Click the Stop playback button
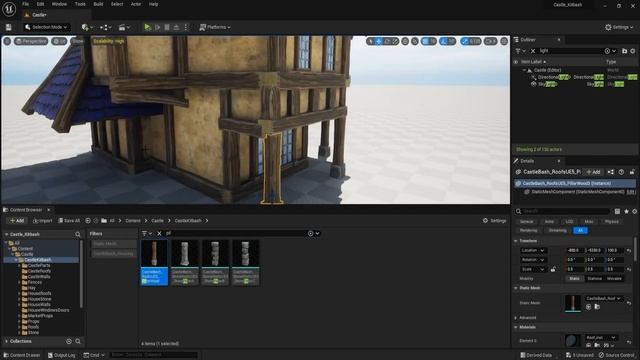This screenshot has height=360, width=640. point(167,27)
